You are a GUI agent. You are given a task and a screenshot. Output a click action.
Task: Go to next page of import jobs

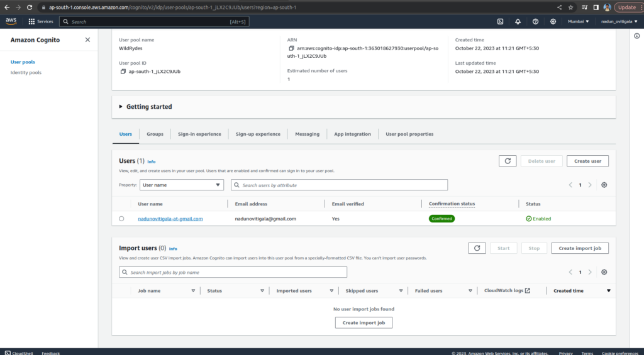click(590, 272)
